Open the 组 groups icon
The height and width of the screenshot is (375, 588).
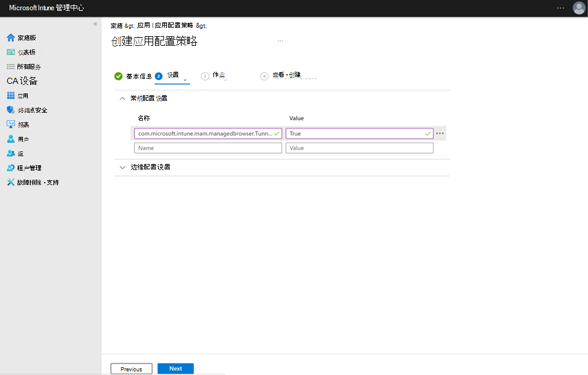[x=10, y=153]
